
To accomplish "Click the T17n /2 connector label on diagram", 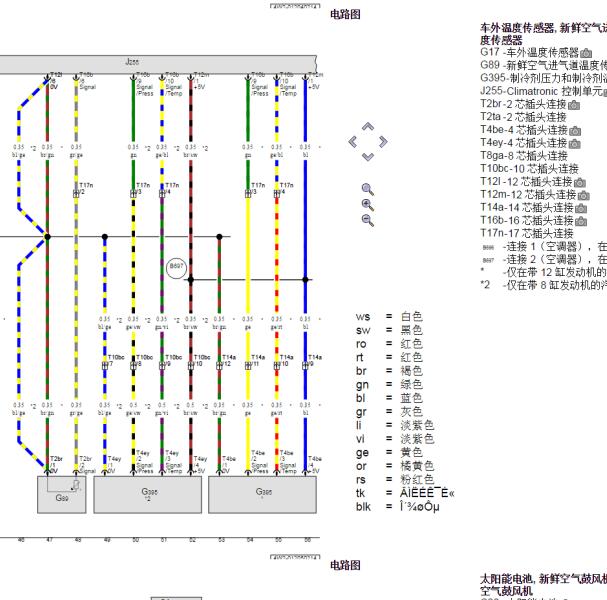I will (x=86, y=188).
